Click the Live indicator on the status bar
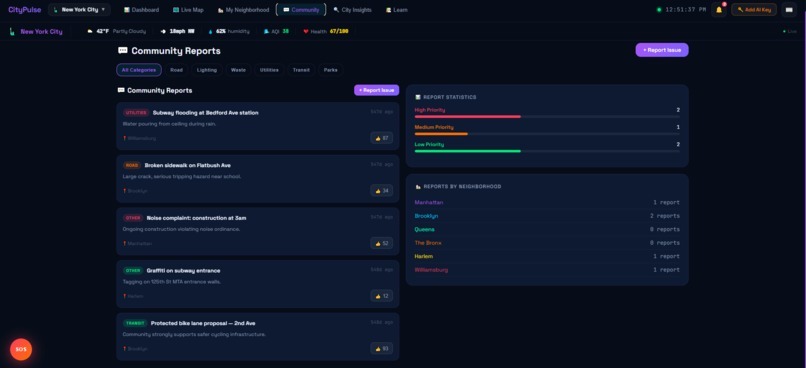 point(790,31)
